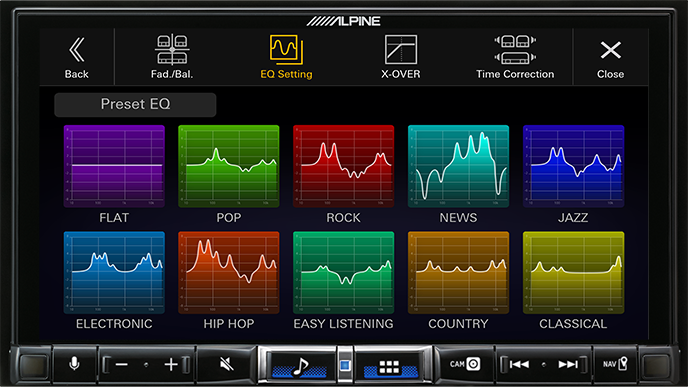This screenshot has height=387, width=688.
Task: Lower volume with the minus button
Action: click(122, 364)
